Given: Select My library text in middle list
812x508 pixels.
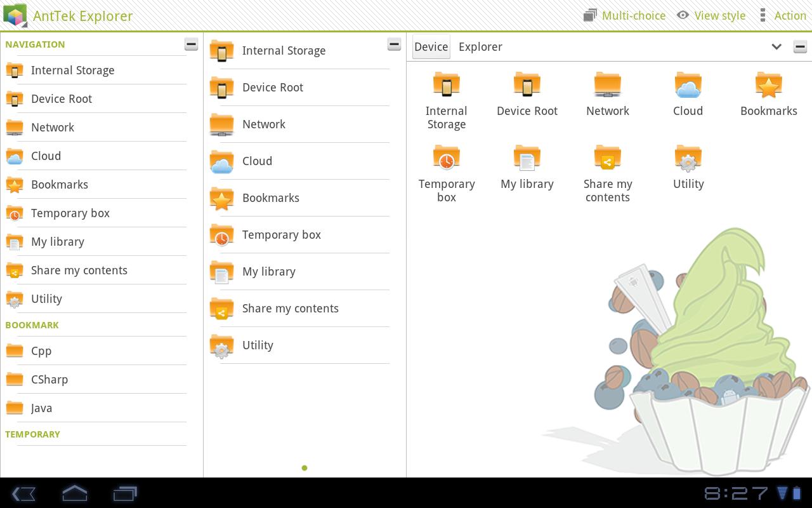Looking at the screenshot, I should (x=269, y=272).
